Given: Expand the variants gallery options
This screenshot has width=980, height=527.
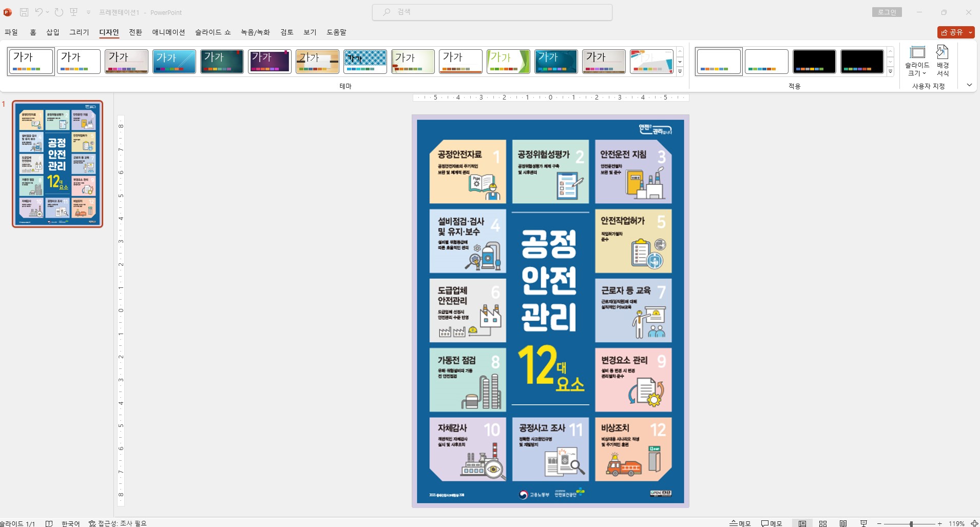Looking at the screenshot, I should coord(891,71).
